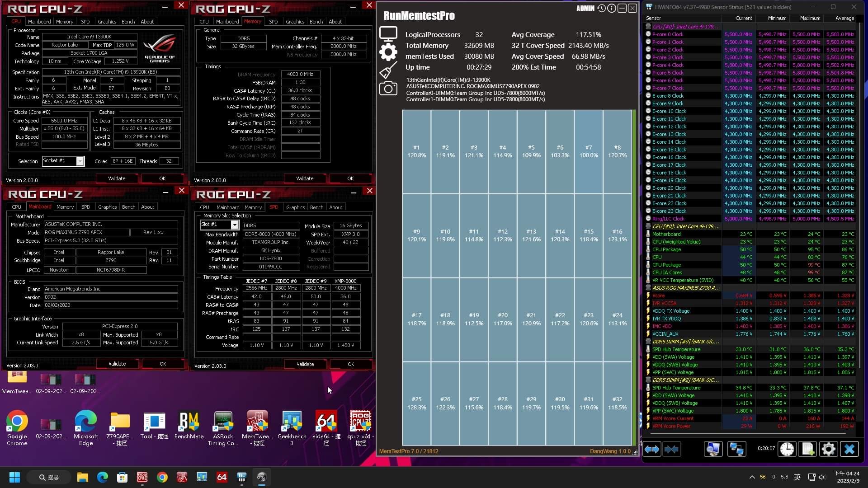Select memtest tile #7 at 100.0%
Screen dimensions: 868x488
589,151
